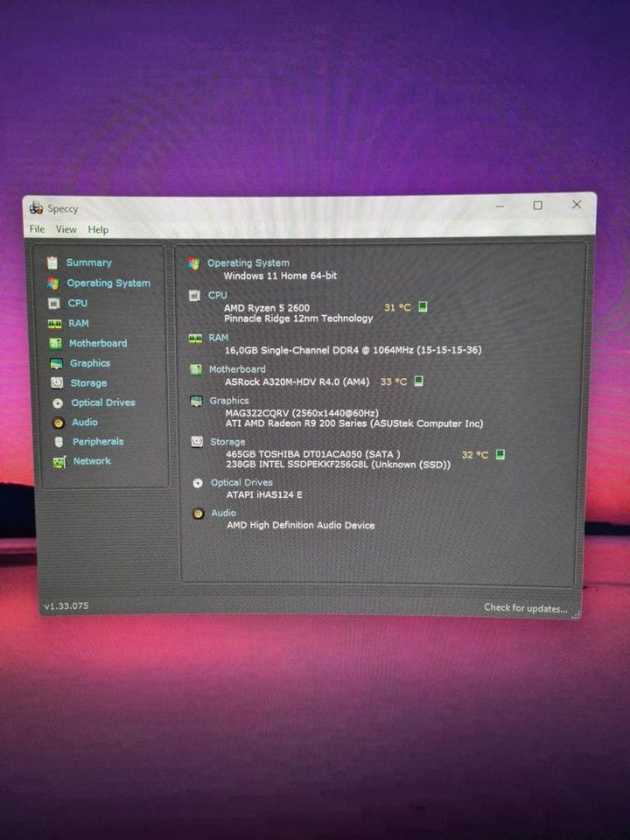Click the Motherboard icon in summary pane
Screen dimensions: 630x840
coord(196,369)
